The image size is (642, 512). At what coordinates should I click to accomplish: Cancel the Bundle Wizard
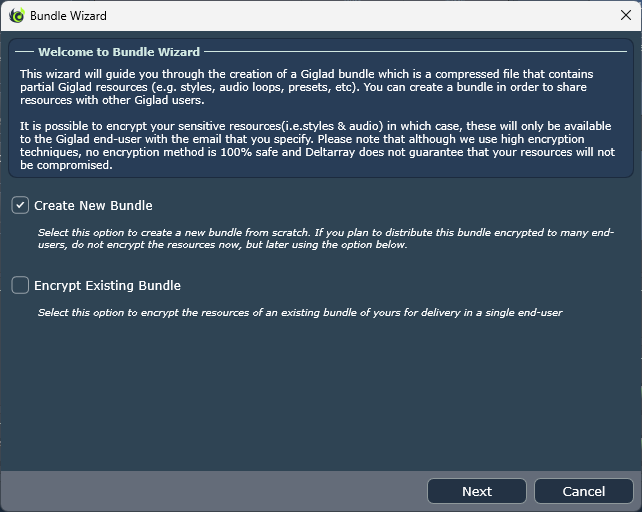[583, 491]
